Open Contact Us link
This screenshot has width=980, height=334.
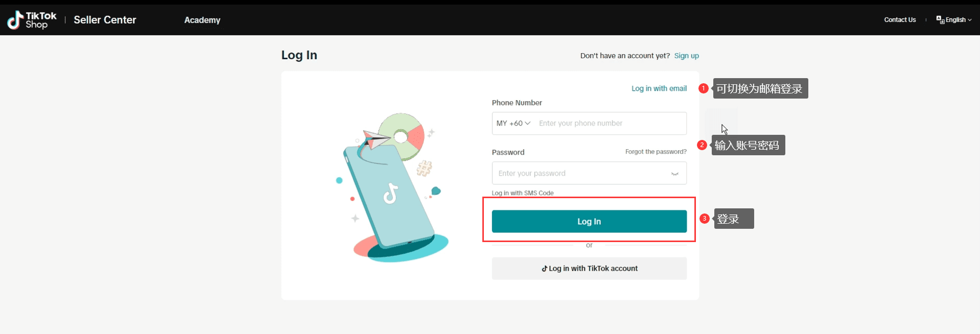pos(900,20)
